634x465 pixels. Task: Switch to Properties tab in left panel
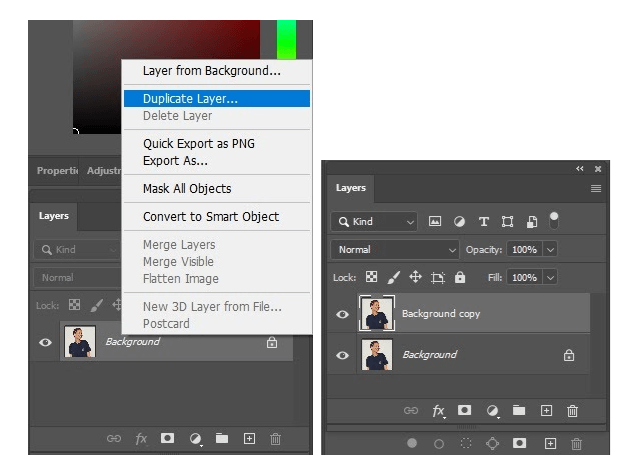57,171
